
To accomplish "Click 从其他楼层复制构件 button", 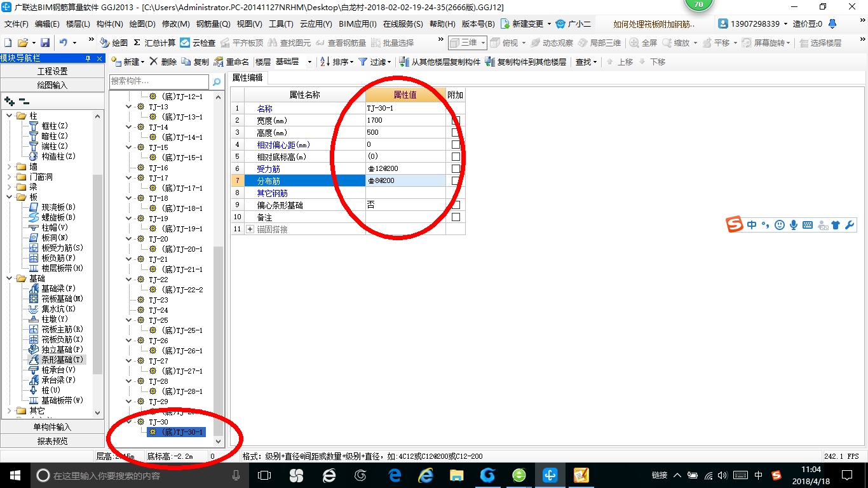I will click(440, 62).
